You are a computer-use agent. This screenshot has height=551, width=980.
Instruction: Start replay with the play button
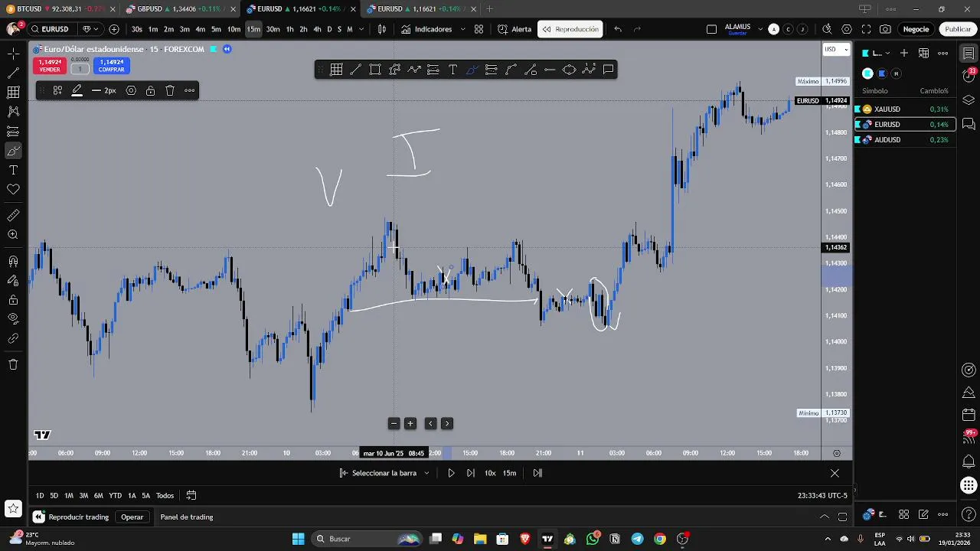[x=451, y=473]
